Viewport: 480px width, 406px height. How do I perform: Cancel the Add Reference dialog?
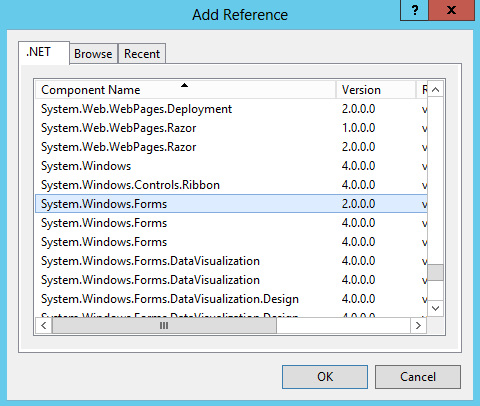click(418, 377)
